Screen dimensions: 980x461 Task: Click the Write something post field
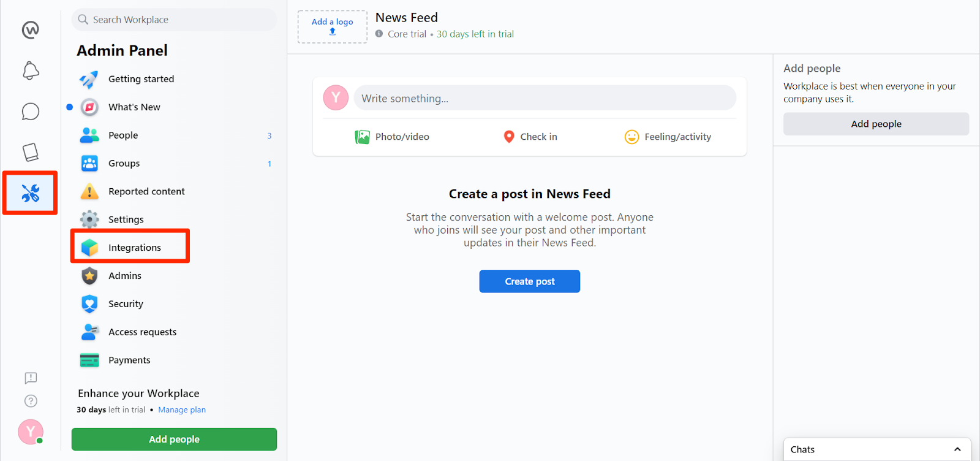click(545, 98)
